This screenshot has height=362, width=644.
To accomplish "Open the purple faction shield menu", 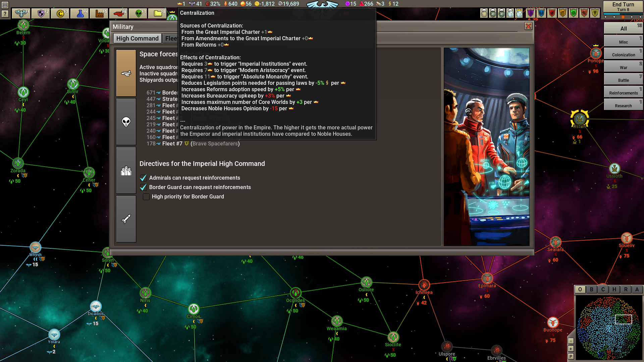I will click(x=530, y=13).
